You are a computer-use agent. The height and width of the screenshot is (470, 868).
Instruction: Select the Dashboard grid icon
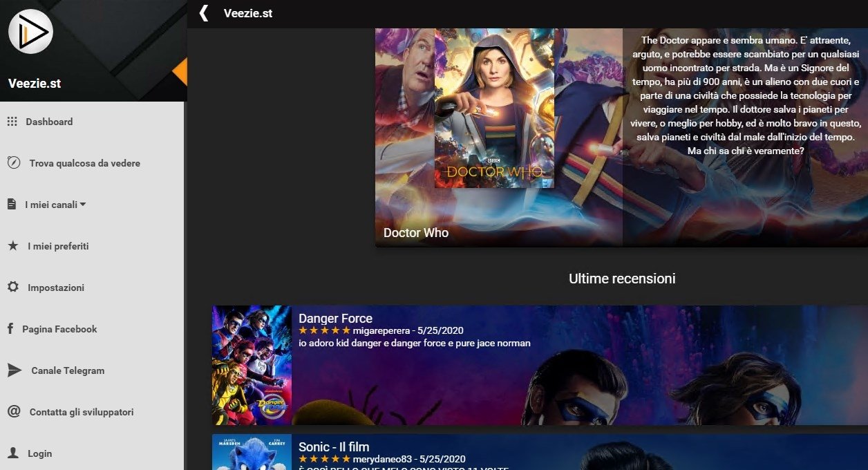coord(12,121)
